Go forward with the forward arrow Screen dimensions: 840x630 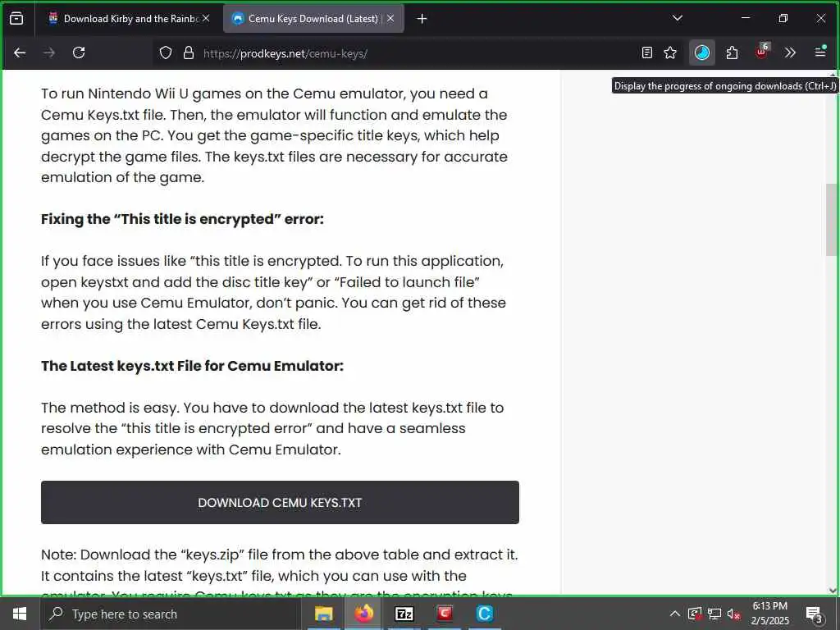tap(49, 52)
